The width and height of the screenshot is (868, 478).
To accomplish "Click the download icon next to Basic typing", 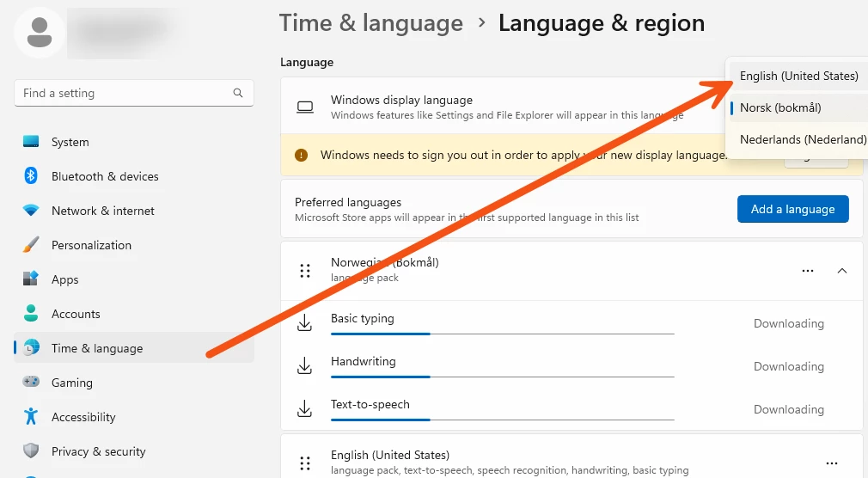I will (304, 322).
